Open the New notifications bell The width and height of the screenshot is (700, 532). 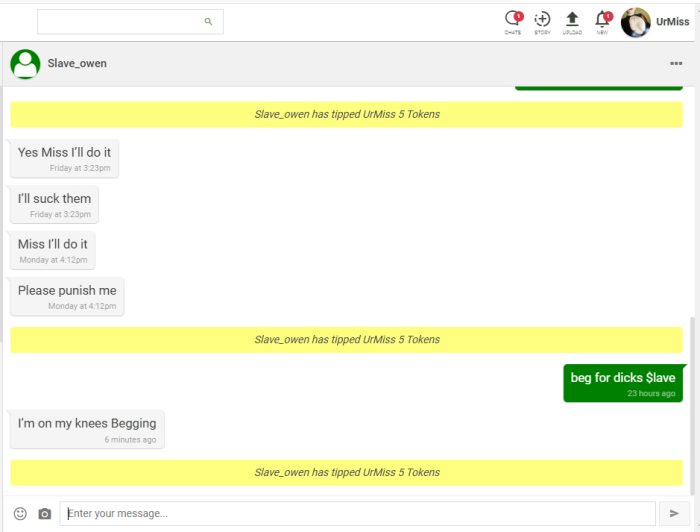(x=602, y=21)
